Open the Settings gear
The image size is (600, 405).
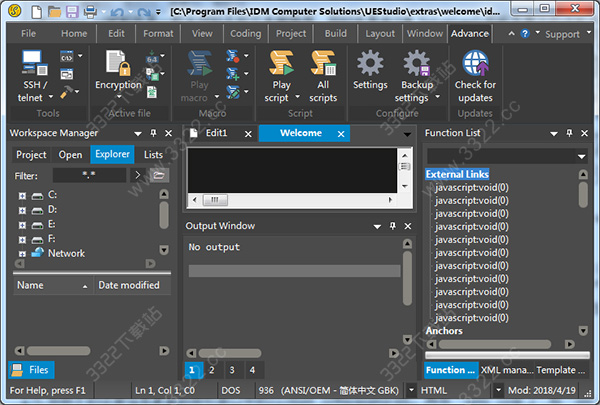370,63
